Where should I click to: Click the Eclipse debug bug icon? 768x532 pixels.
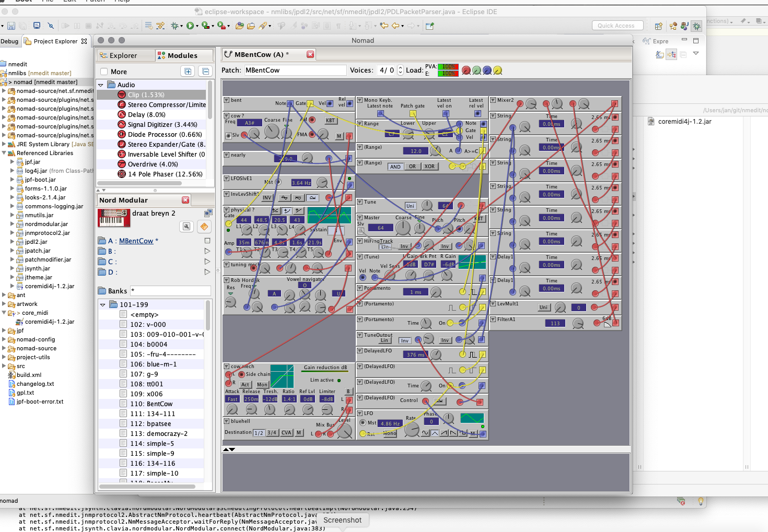(x=175, y=26)
